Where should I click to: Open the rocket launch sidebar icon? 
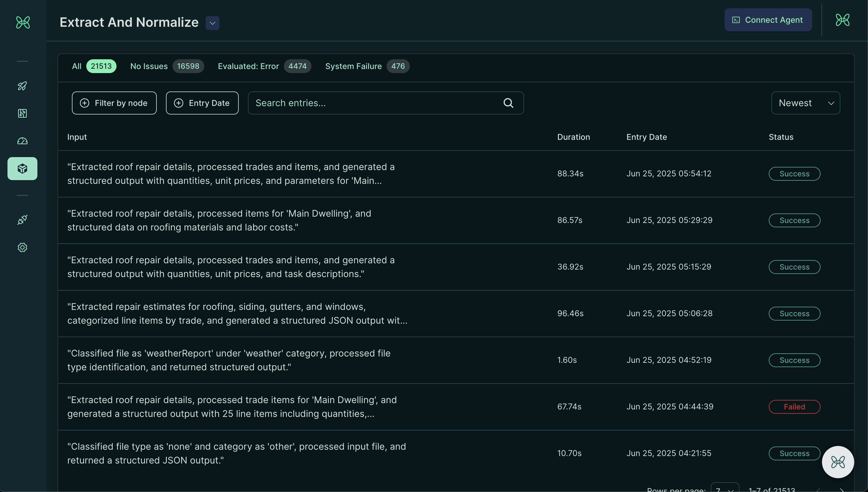[x=22, y=86]
